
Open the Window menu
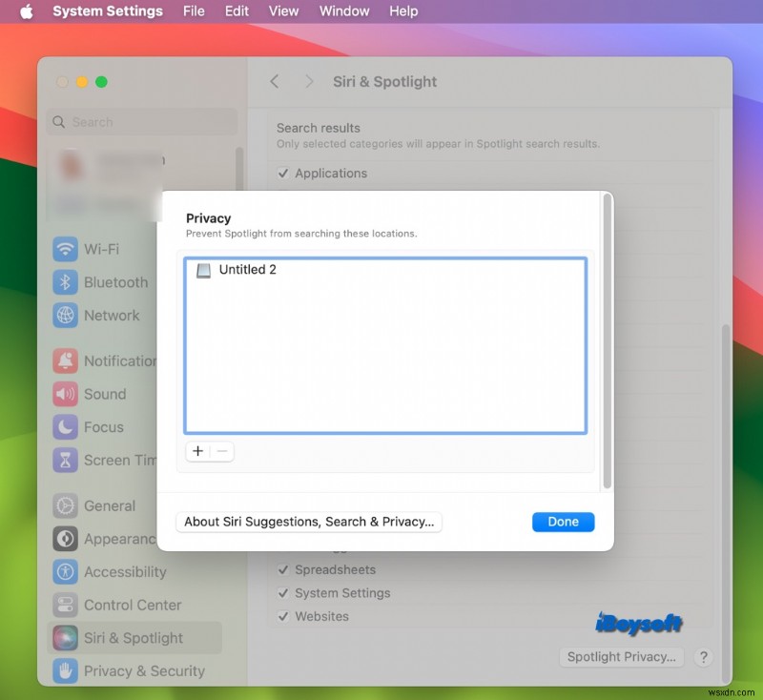click(x=344, y=11)
